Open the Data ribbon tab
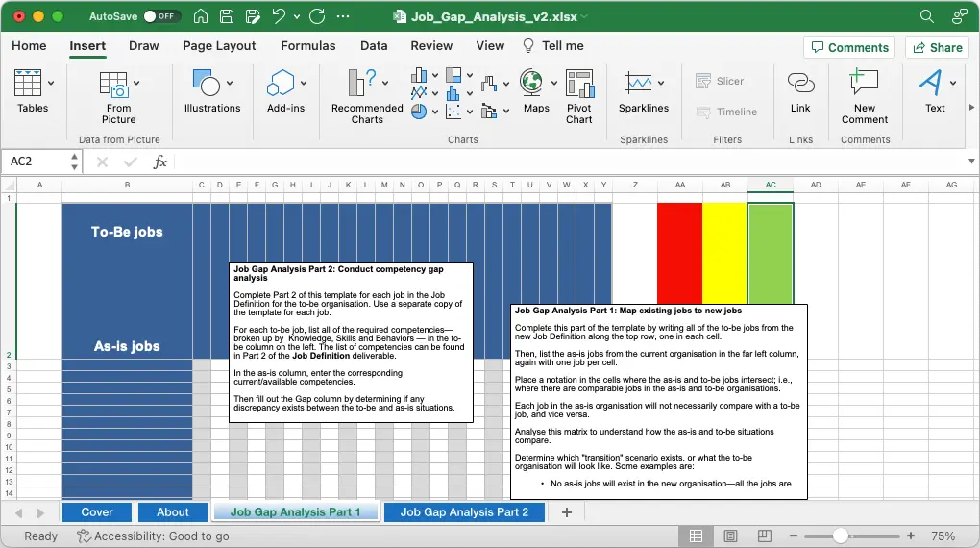The height and width of the screenshot is (548, 980). pos(374,46)
